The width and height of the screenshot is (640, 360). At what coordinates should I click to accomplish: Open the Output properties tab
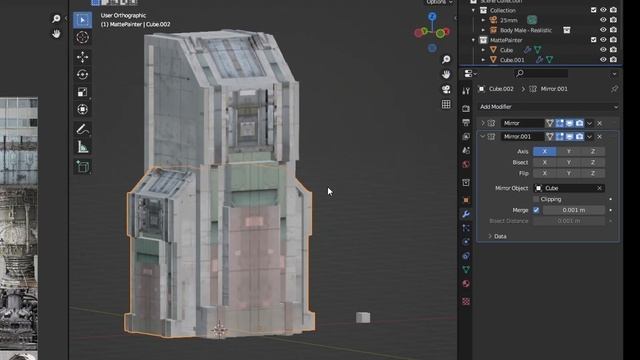466,122
